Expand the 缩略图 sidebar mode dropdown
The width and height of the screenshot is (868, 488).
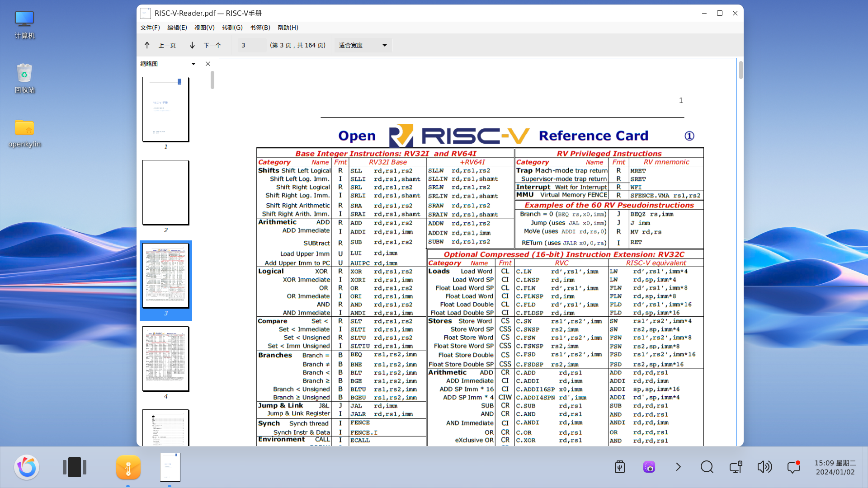click(193, 64)
